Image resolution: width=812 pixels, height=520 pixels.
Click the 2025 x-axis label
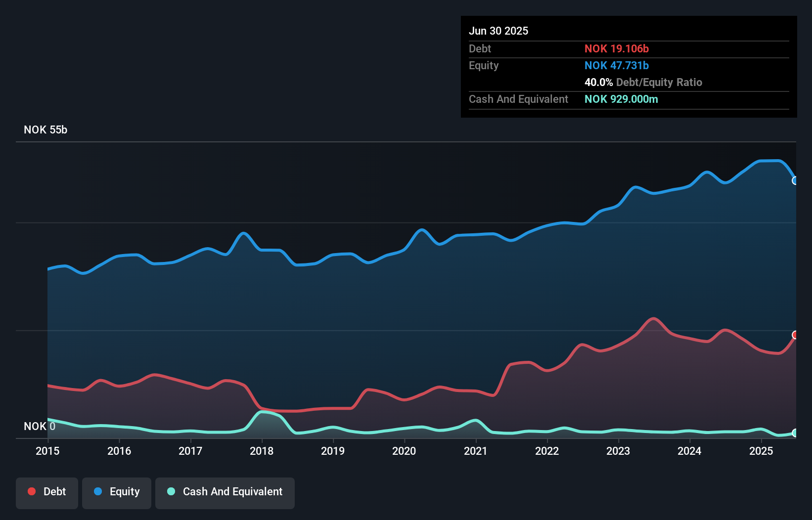point(761,451)
